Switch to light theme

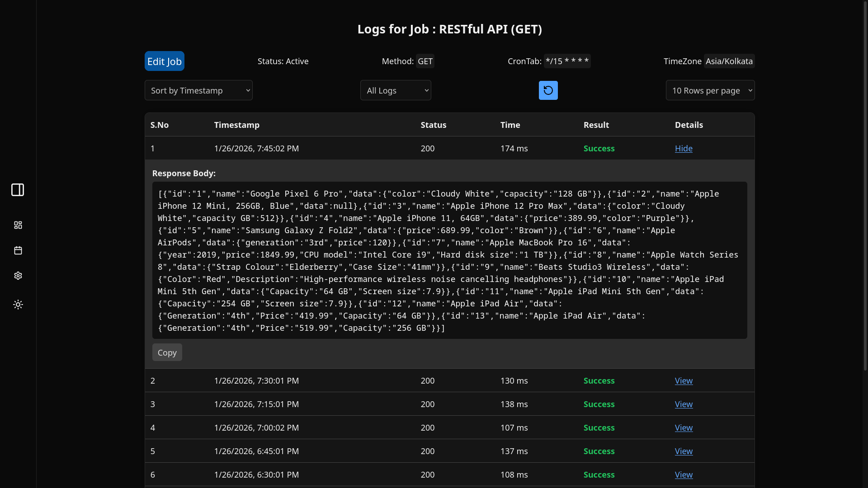tap(18, 304)
